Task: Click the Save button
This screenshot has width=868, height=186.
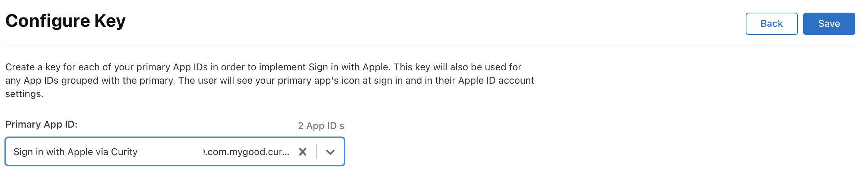Action: point(829,24)
